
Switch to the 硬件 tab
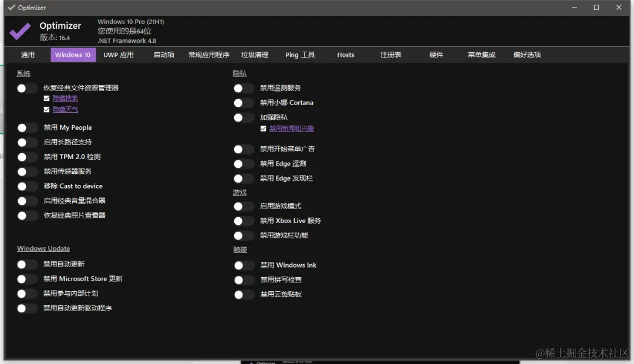pos(436,55)
